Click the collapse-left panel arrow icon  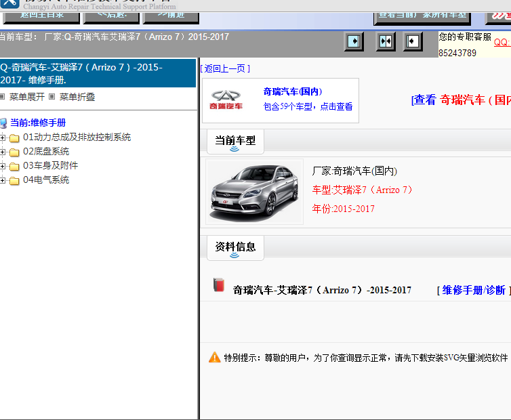413,41
